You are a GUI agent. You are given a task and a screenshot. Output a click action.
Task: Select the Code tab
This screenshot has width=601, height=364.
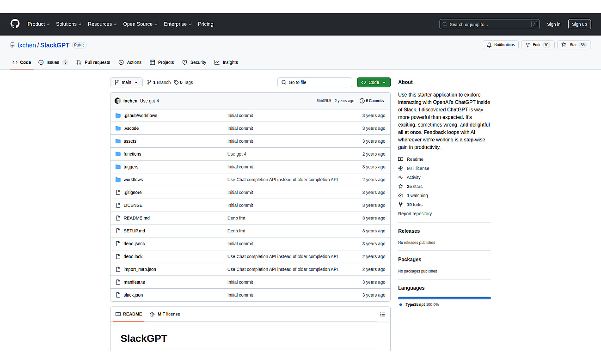coord(22,62)
